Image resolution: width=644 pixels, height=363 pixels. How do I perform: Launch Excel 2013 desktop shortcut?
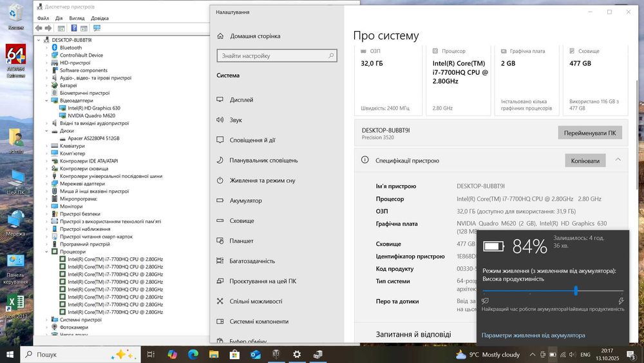tap(15, 306)
